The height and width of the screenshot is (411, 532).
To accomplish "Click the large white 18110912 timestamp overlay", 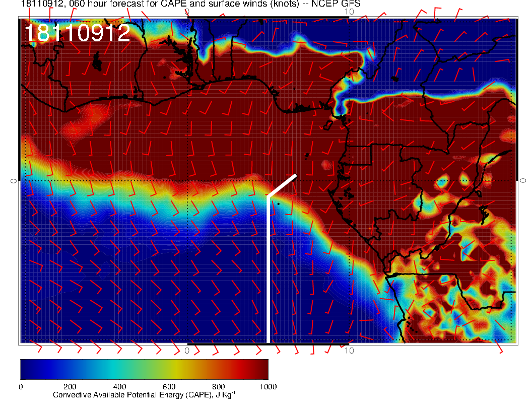I will pos(77,33).
